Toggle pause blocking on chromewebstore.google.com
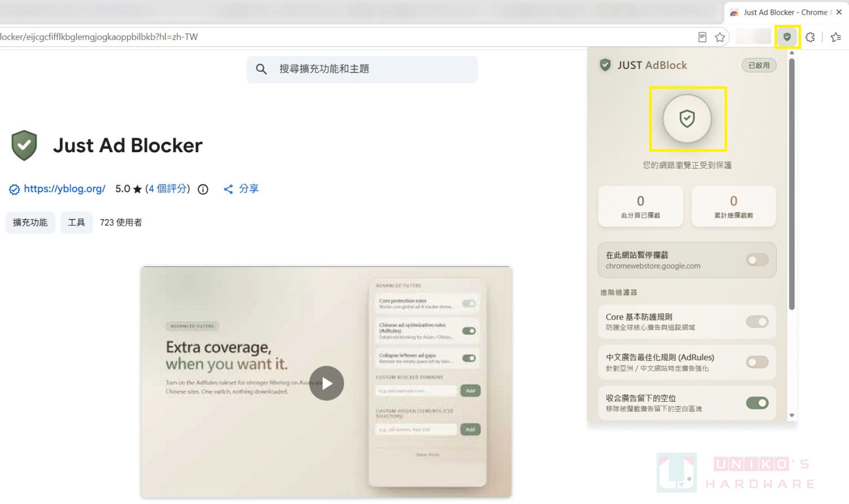 (x=757, y=260)
